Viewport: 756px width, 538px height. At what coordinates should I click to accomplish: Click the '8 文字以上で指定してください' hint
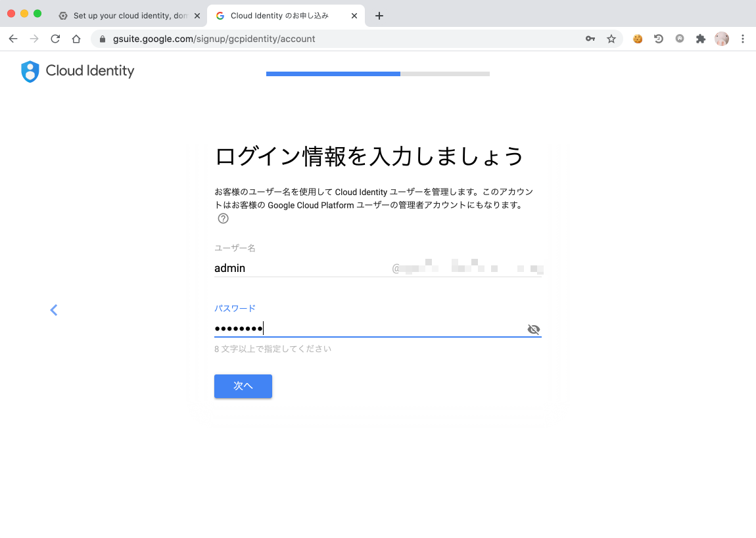coord(273,349)
